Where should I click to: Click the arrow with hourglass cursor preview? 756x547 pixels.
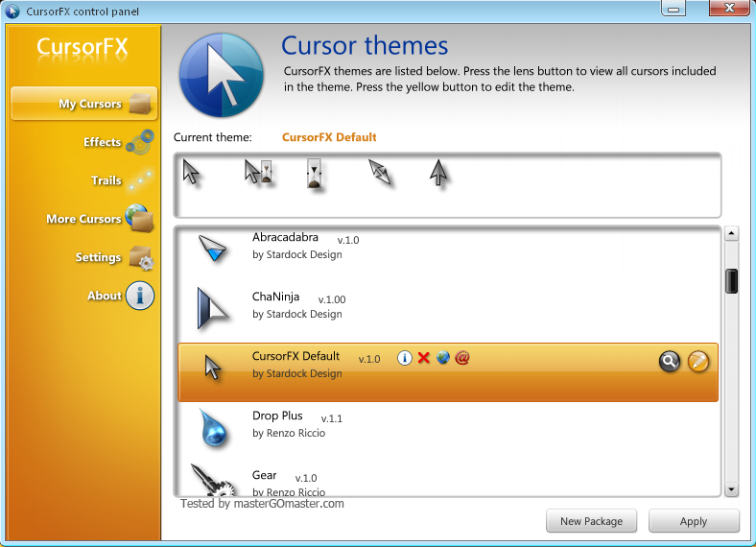click(258, 172)
